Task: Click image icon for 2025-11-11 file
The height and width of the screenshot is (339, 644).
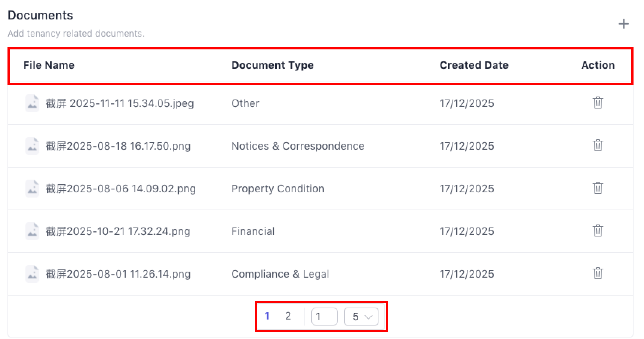Action: (x=32, y=103)
